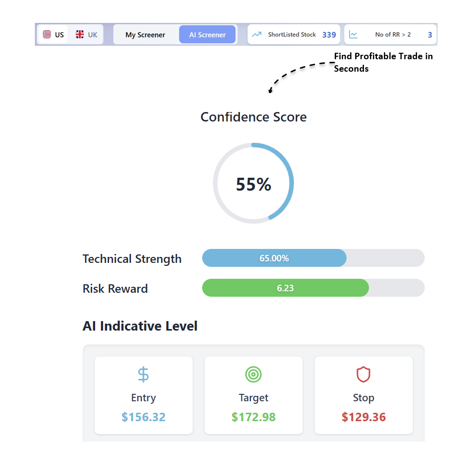The width and height of the screenshot is (476, 467).
Task: Click the ShortListed Stock count 339
Action: coord(328,34)
